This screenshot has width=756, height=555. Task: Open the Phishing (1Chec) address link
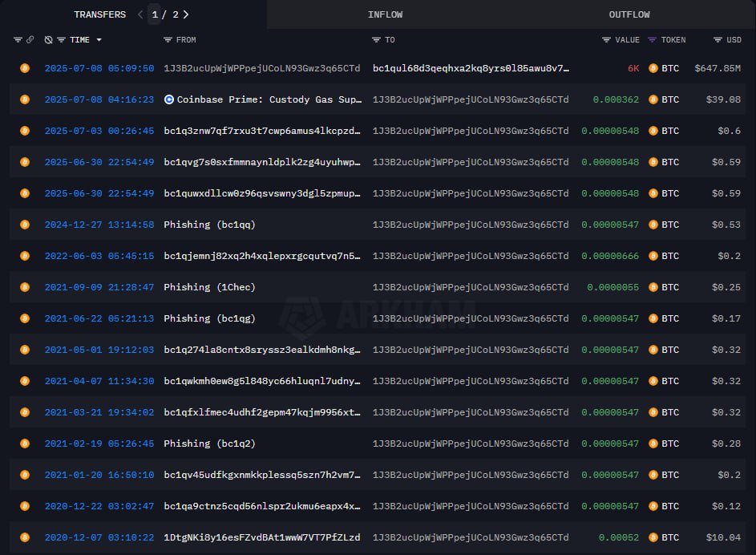click(x=209, y=287)
